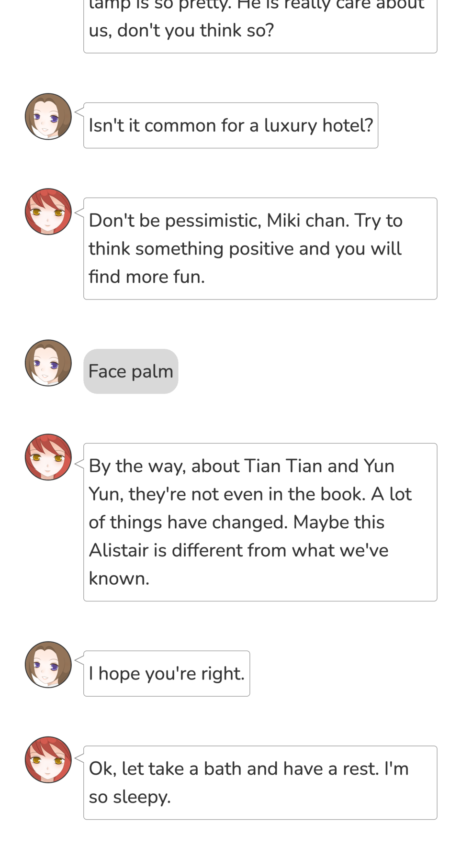
Task: Tap the "Isn't it common for a luxury hotel?" bubble
Action: click(231, 125)
